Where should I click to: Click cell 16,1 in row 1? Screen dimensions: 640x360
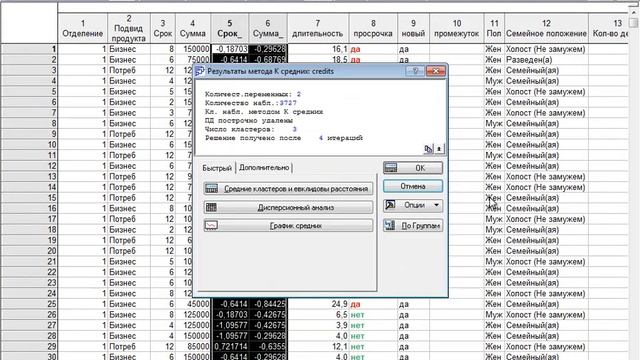coord(318,49)
